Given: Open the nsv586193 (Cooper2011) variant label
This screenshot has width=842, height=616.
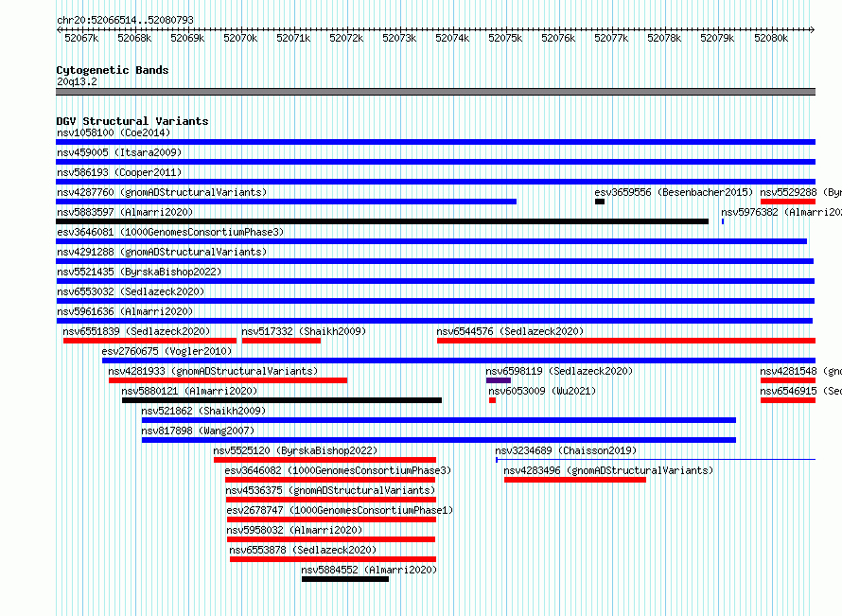Looking at the screenshot, I should [x=119, y=172].
